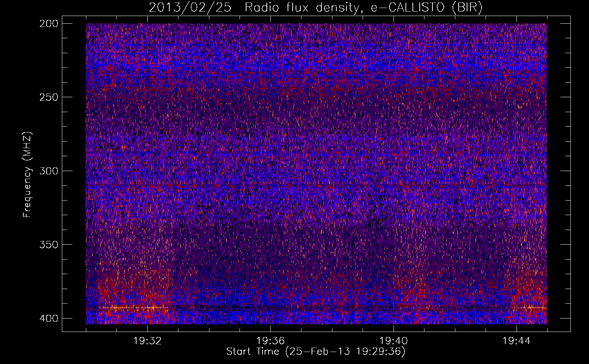Click the 19:36 time tick label
Image resolution: width=589 pixels, height=364 pixels.
[270, 341]
